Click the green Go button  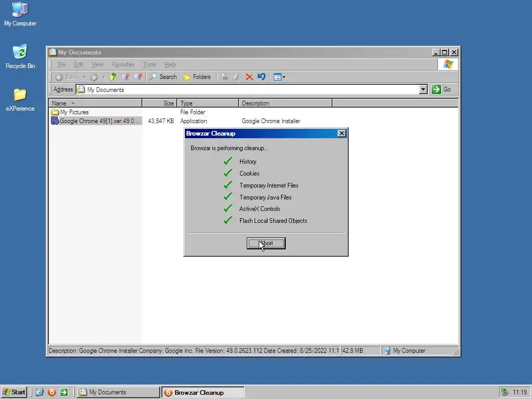[442, 89]
